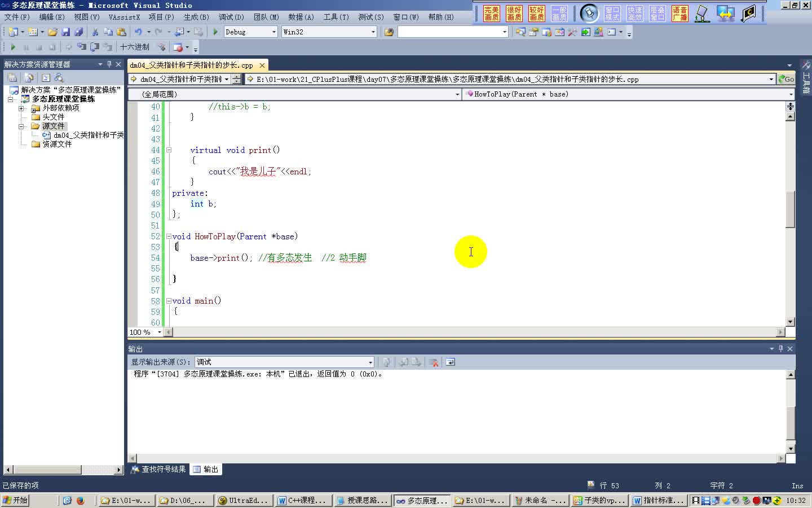Viewport: 812px width, 508px height.
Task: Open 指针标准... document from taskbar
Action: coord(658,500)
